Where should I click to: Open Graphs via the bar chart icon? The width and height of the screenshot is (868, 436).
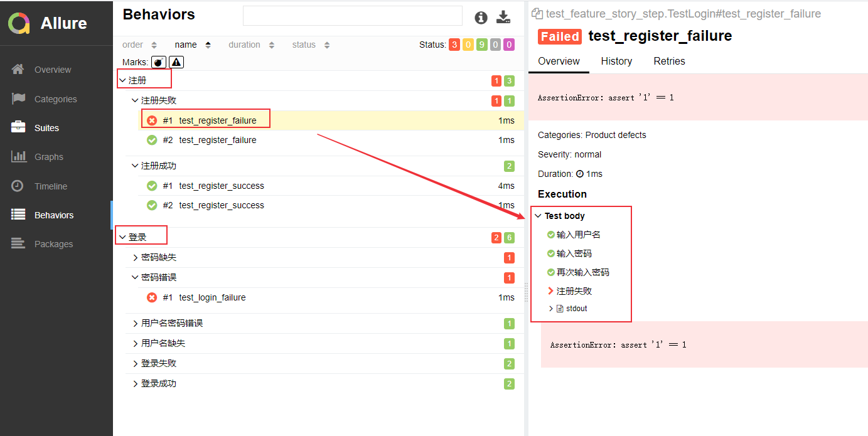pos(18,156)
